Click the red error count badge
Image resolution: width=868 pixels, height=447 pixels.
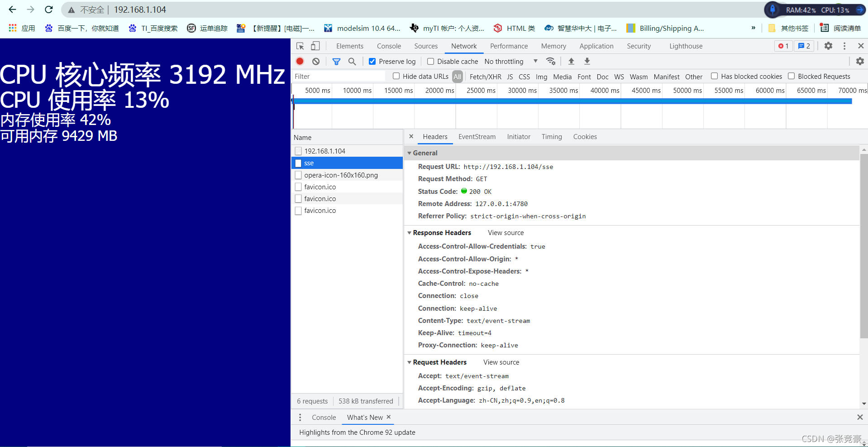783,46
